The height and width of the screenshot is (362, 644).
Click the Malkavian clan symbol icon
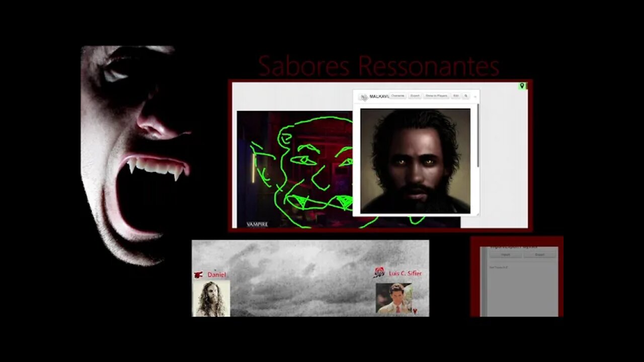pos(364,97)
